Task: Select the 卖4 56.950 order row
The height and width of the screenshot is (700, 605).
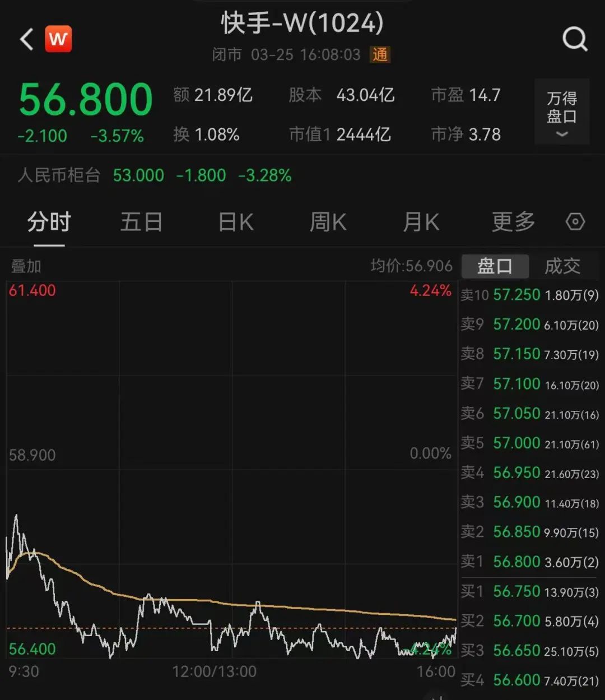Action: [530, 473]
